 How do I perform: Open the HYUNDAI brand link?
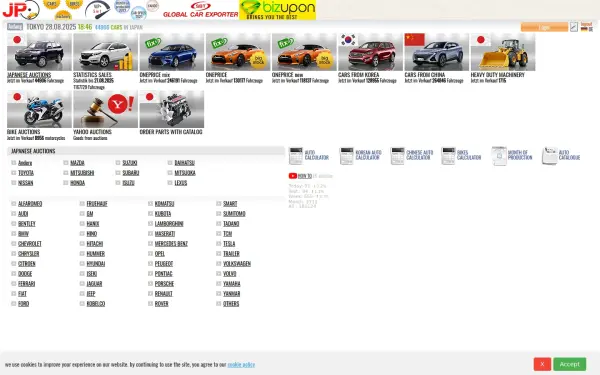96,264
